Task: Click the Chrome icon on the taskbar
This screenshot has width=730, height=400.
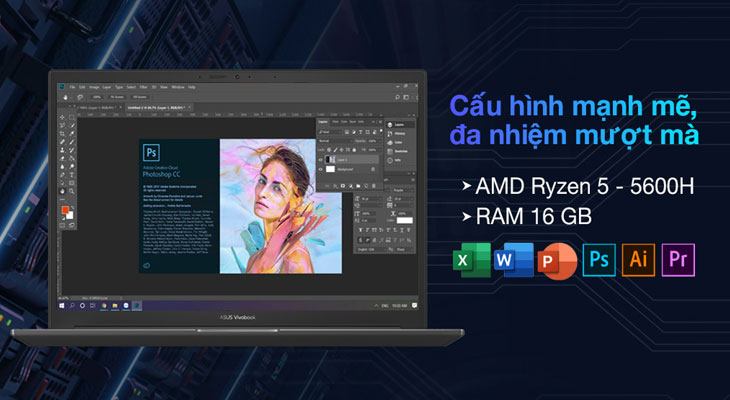Action: (104, 305)
